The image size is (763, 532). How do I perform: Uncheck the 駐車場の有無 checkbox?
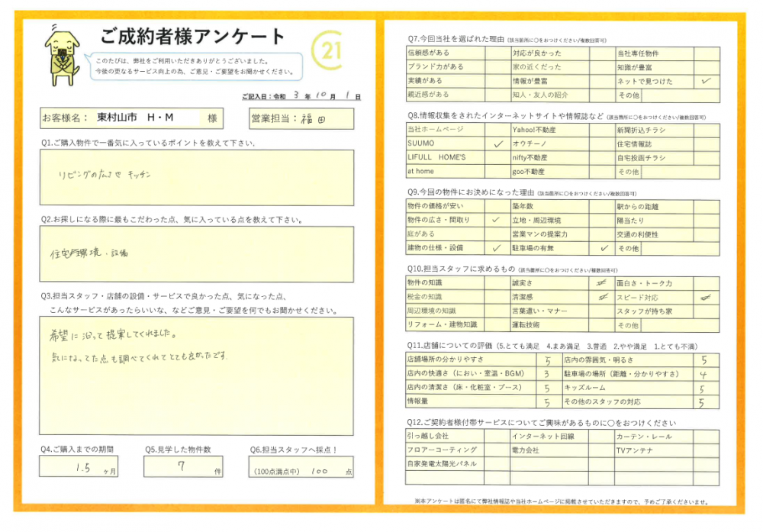coord(602,248)
